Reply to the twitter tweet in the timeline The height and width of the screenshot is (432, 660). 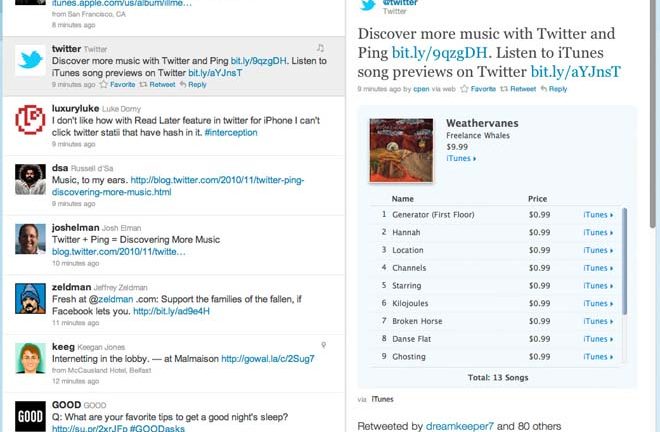pos(193,85)
